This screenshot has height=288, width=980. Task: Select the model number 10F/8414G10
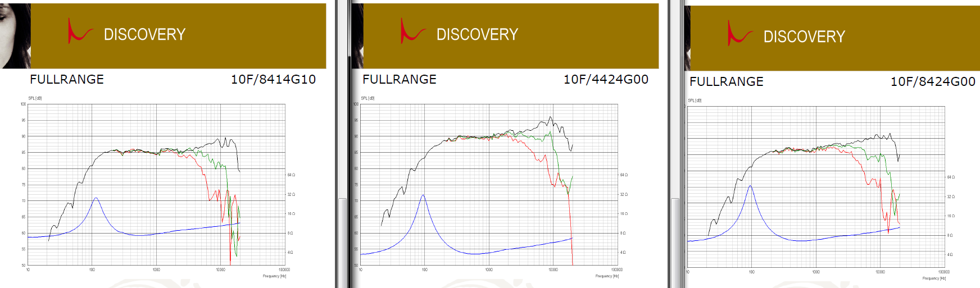[273, 79]
